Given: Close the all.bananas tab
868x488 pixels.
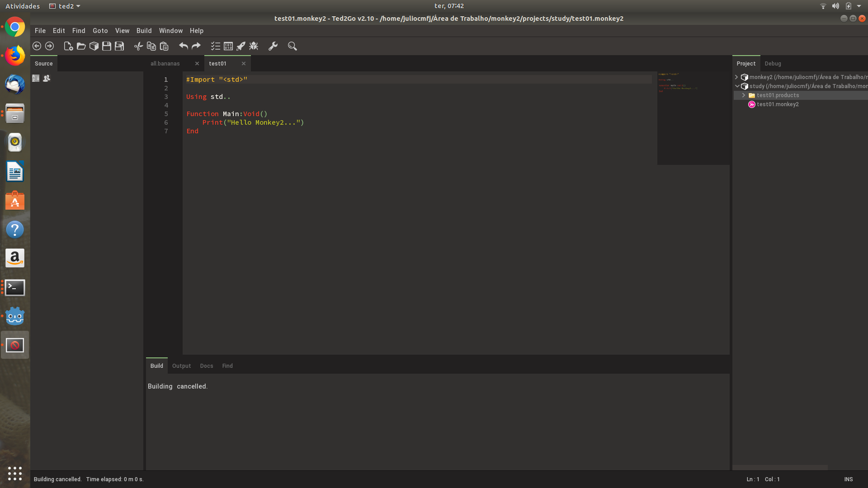Looking at the screenshot, I should click(197, 64).
